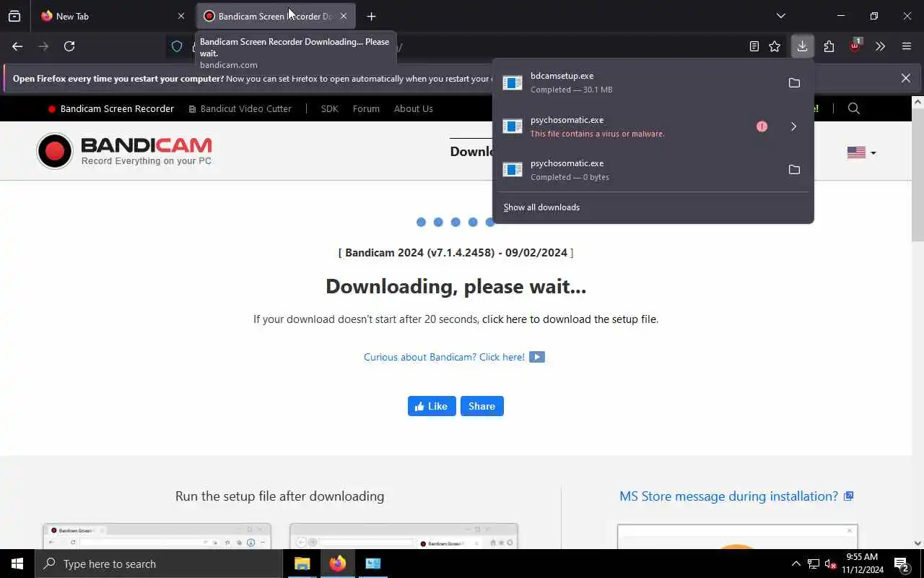Click the malware warning exclamation icon

(762, 126)
